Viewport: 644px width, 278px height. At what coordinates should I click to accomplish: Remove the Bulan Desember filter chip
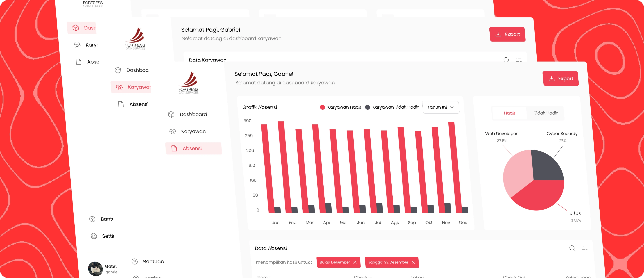[x=355, y=263]
